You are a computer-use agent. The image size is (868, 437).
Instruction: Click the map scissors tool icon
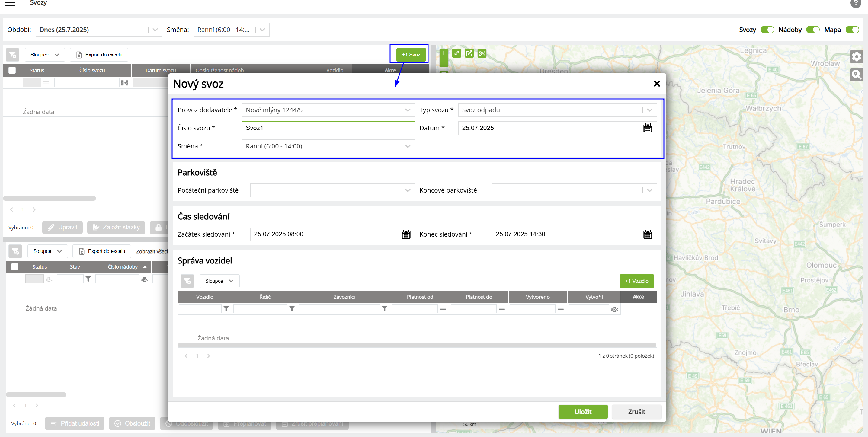pos(482,53)
